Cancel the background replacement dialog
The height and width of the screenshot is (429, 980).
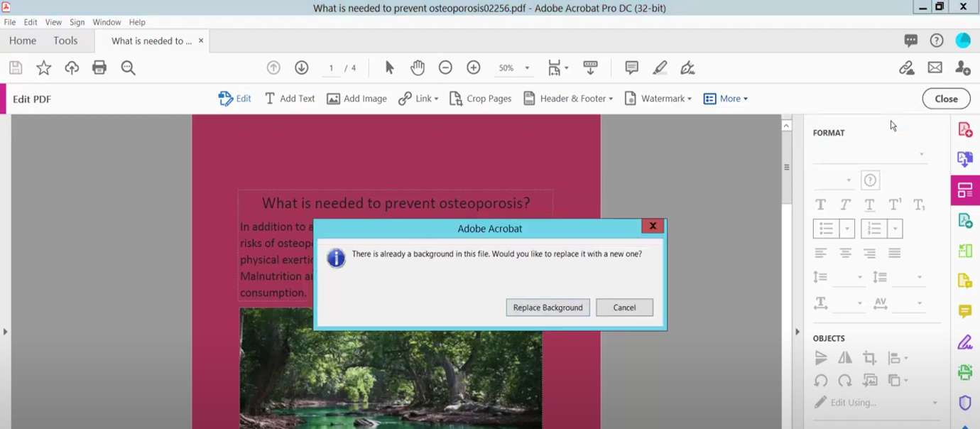pos(624,308)
